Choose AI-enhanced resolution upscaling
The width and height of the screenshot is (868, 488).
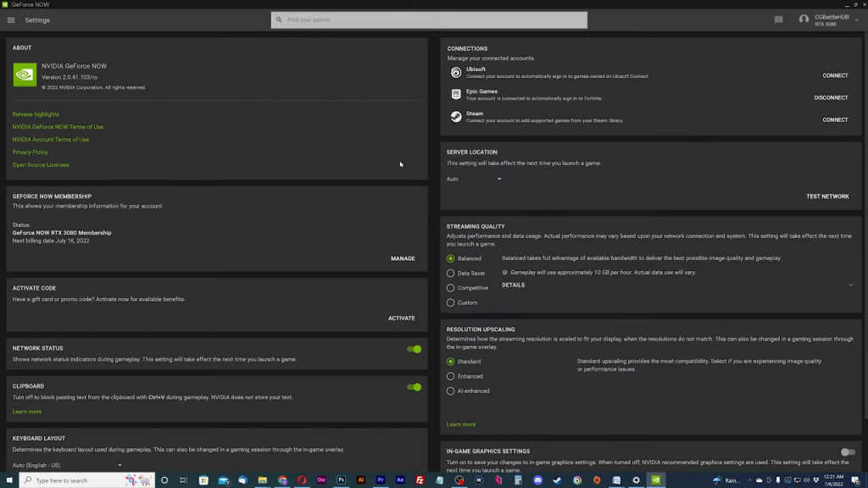pos(451,391)
